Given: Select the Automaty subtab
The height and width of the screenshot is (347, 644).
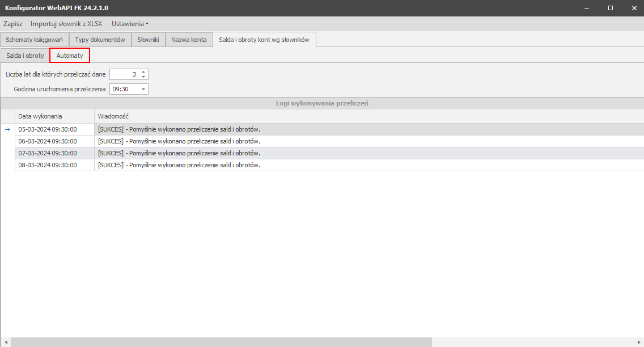Looking at the screenshot, I should click(x=70, y=56).
